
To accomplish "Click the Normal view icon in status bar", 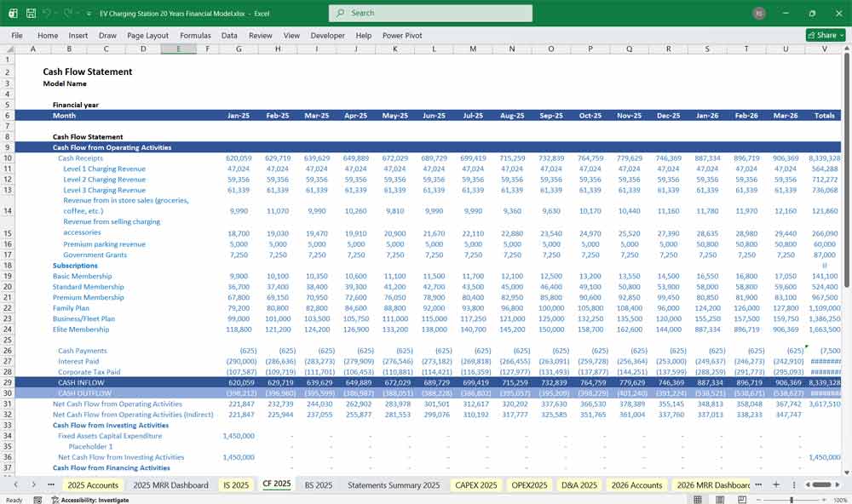I will point(699,501).
